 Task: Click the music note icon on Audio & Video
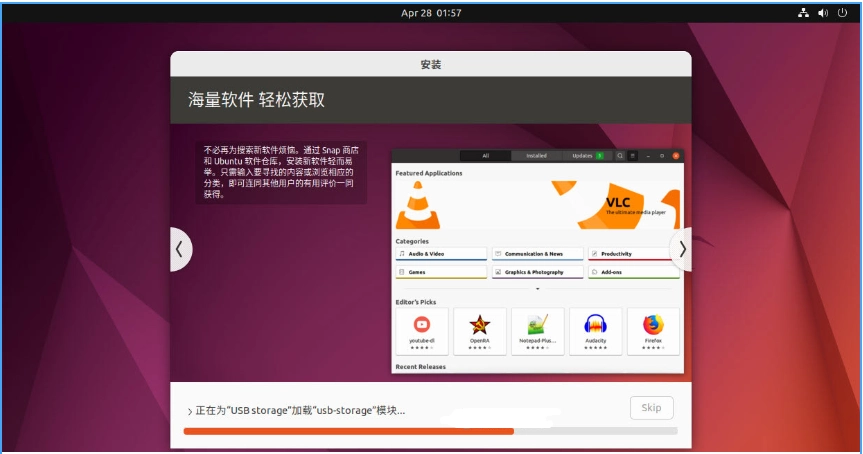(402, 254)
